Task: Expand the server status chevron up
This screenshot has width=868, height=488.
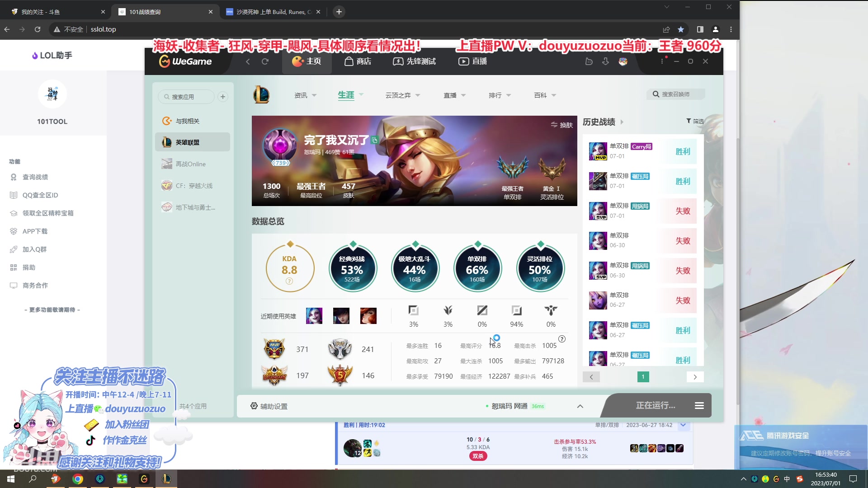Action: click(580, 406)
